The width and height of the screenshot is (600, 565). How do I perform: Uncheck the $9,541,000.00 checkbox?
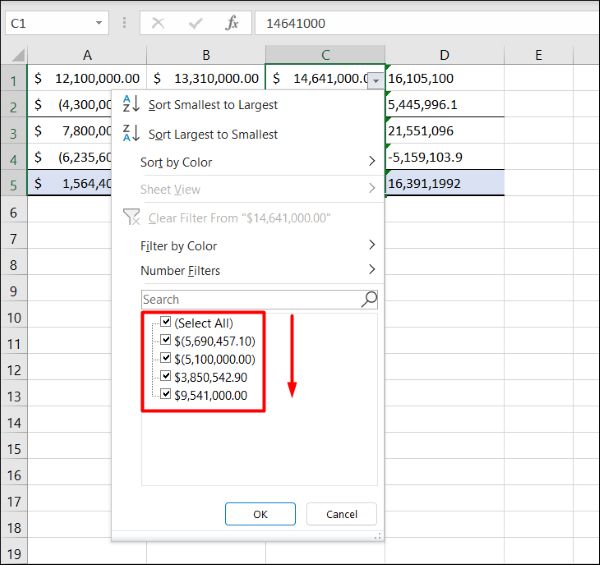tap(165, 394)
